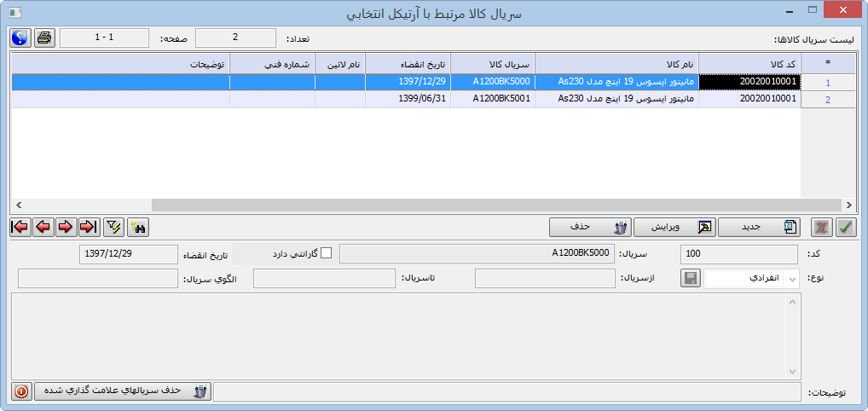This screenshot has height=411, width=868.
Task: Click serial cell A1200BK5000 in the grid
Action: point(493,82)
